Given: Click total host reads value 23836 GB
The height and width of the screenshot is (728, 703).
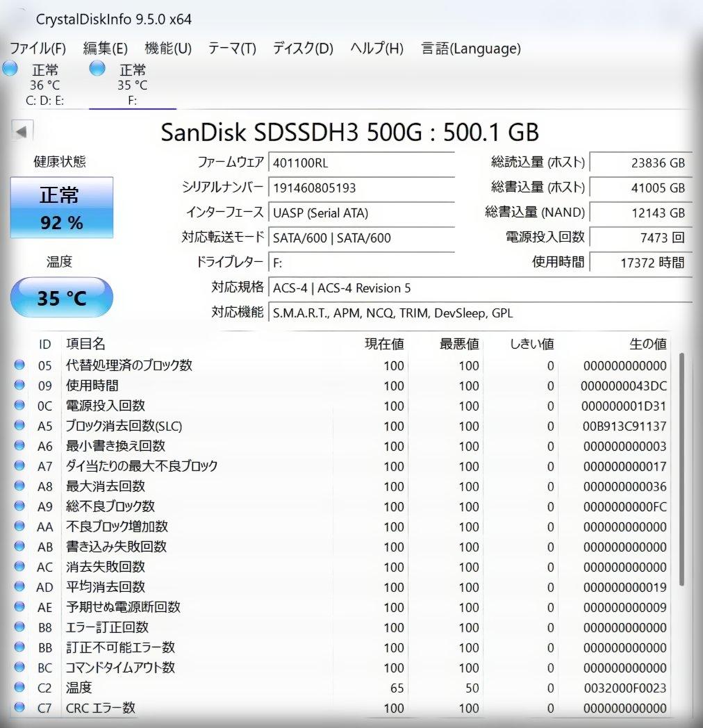Looking at the screenshot, I should coord(640,163).
